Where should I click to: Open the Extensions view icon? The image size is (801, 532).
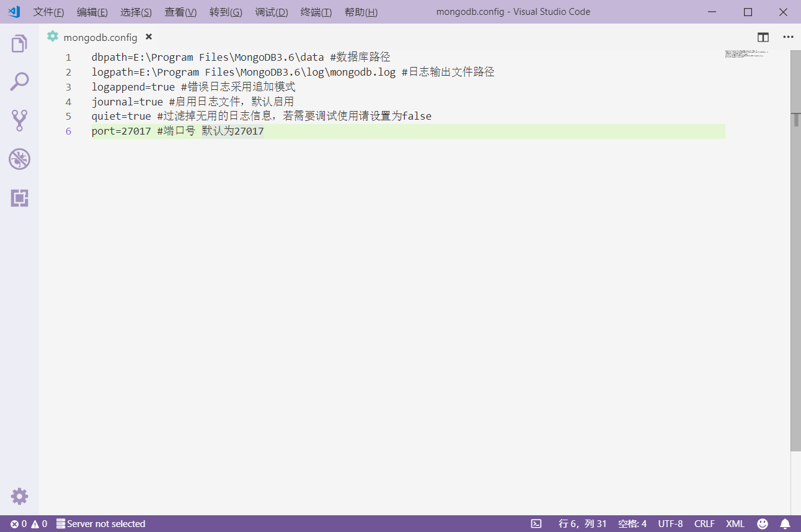(x=19, y=198)
